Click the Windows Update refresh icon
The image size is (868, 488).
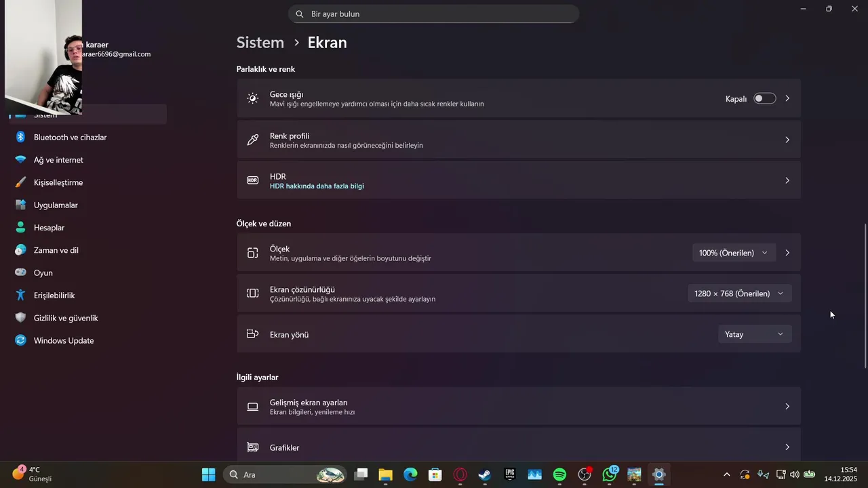click(20, 340)
